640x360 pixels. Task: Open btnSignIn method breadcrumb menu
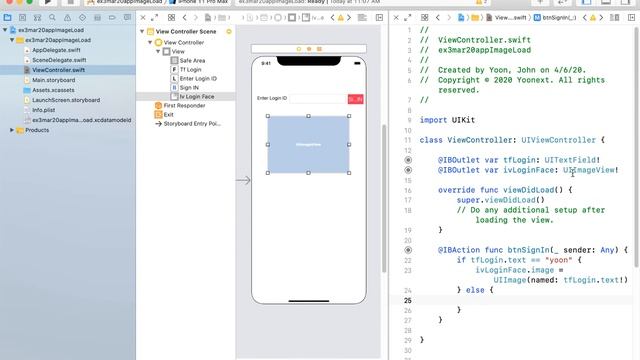555,18
